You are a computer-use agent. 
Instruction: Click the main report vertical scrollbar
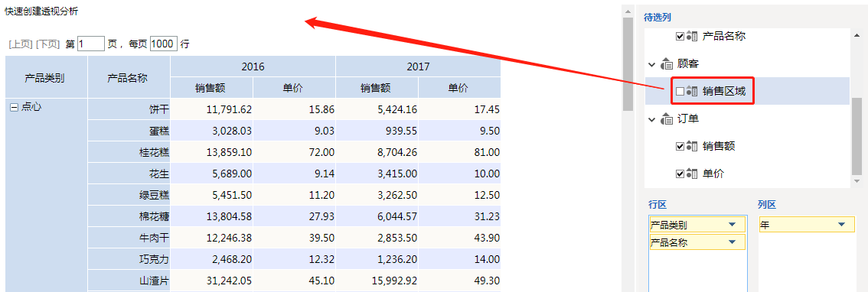click(628, 63)
